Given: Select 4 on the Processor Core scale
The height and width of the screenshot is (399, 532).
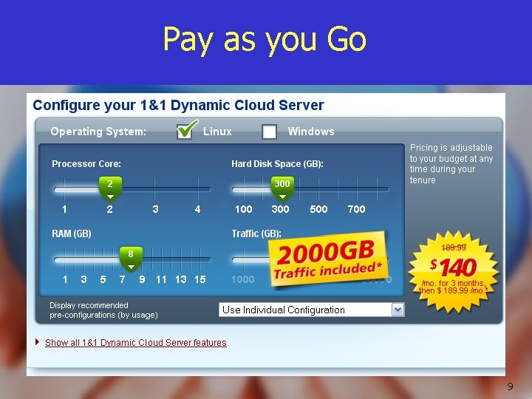Looking at the screenshot, I should [x=197, y=209].
